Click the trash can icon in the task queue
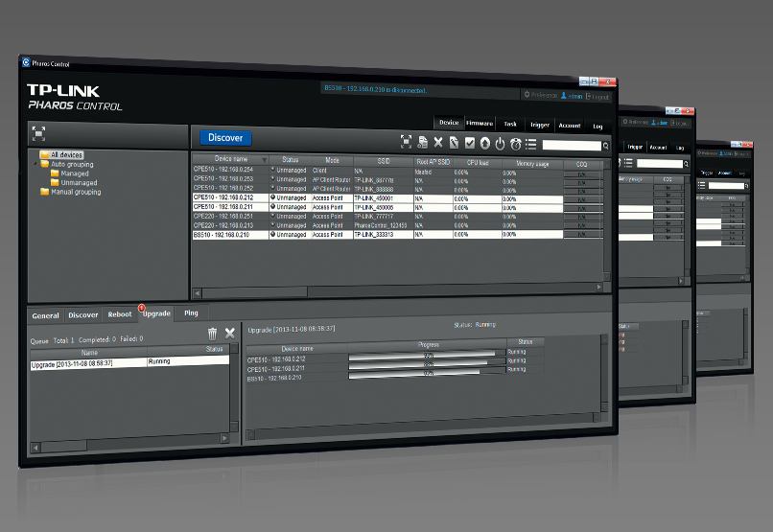Image resolution: width=773 pixels, height=532 pixels. 213,334
